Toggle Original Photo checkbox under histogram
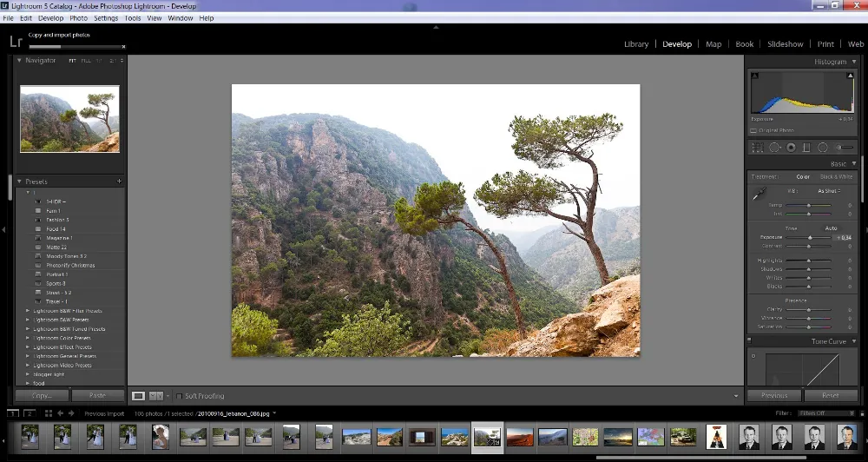The width and height of the screenshot is (868, 462). [753, 131]
